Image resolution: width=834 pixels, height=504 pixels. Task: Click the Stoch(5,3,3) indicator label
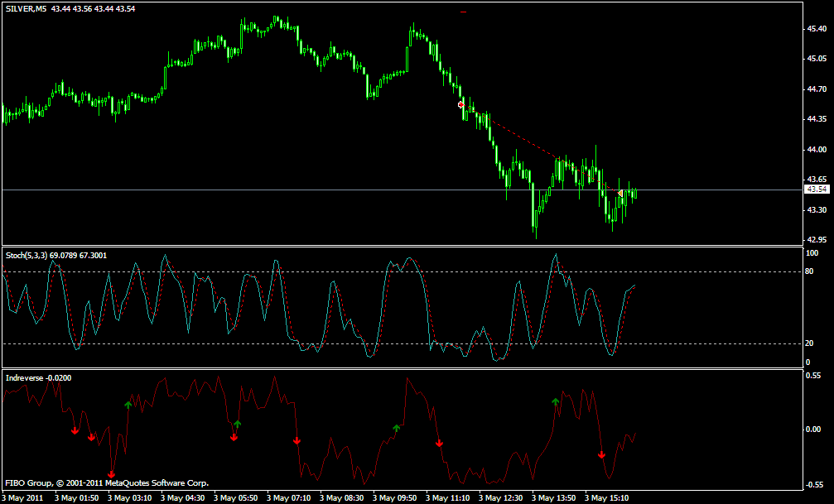pos(26,256)
